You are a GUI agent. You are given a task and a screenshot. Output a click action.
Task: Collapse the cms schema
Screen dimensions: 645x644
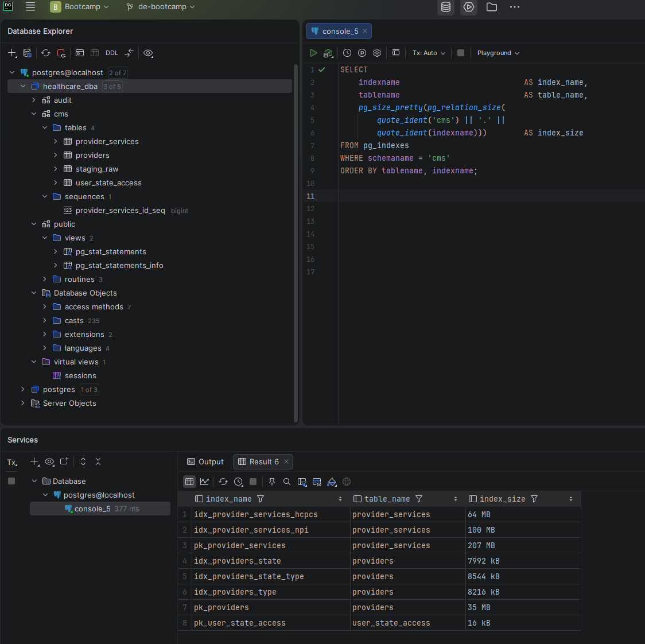click(x=34, y=114)
